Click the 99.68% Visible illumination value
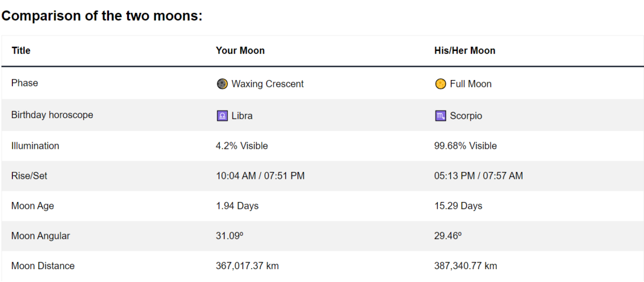644x282 pixels. [x=465, y=146]
